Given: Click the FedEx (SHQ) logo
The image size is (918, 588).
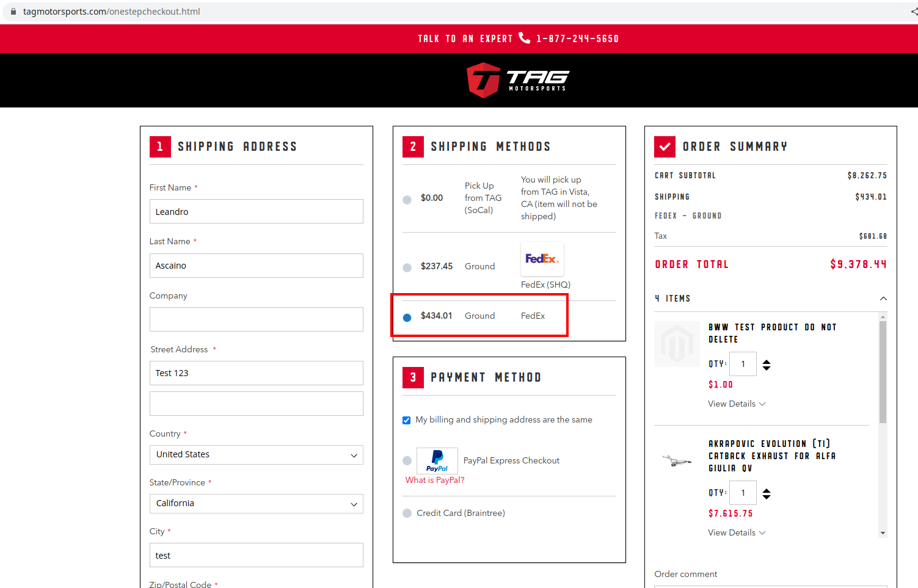Looking at the screenshot, I should point(542,258).
